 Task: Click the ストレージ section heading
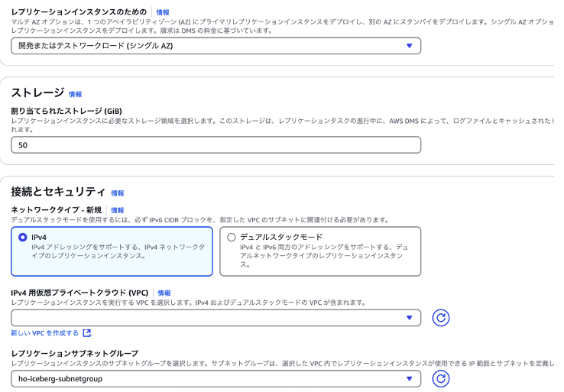pyautogui.click(x=37, y=92)
